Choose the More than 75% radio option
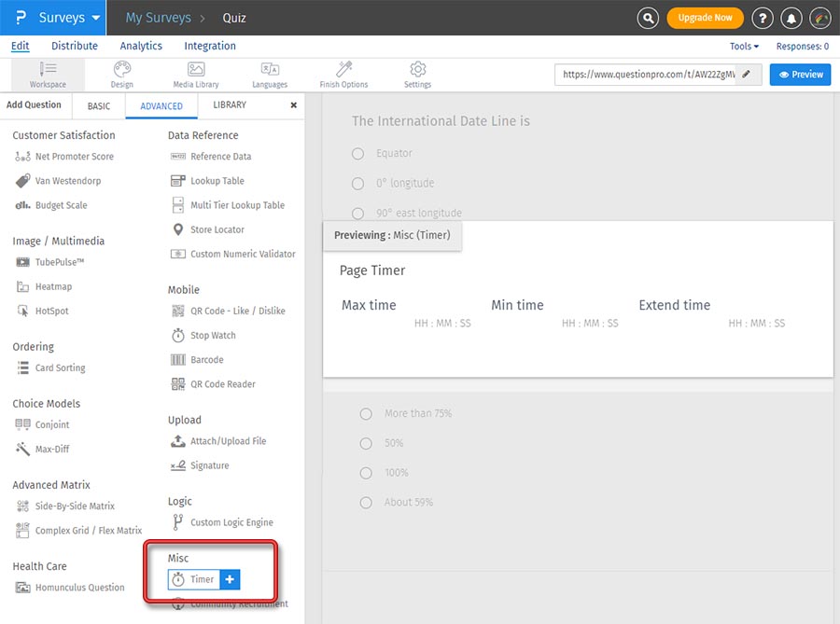Viewport: 840px width, 624px height. point(366,413)
